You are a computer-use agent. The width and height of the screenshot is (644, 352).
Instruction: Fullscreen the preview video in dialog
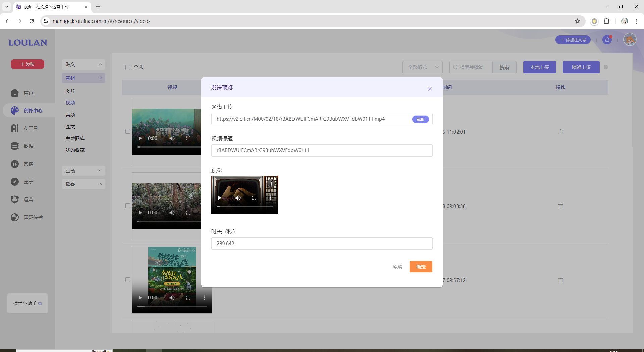(x=254, y=198)
